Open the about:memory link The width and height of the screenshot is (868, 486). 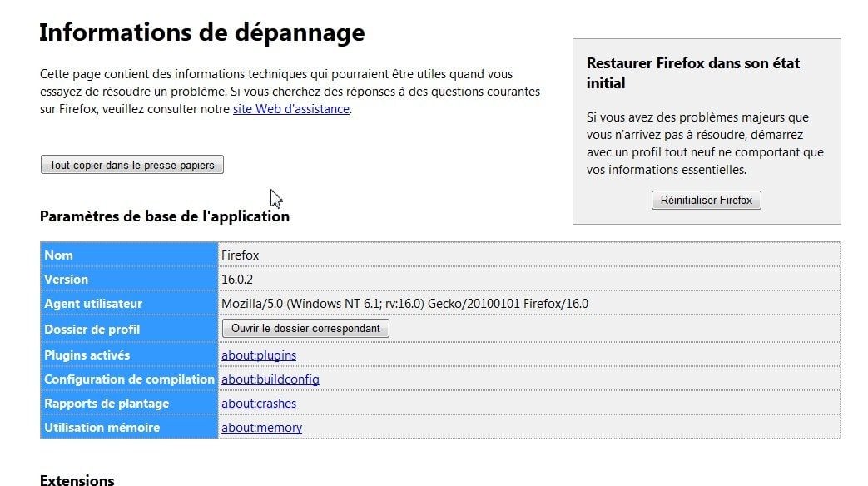tap(261, 427)
